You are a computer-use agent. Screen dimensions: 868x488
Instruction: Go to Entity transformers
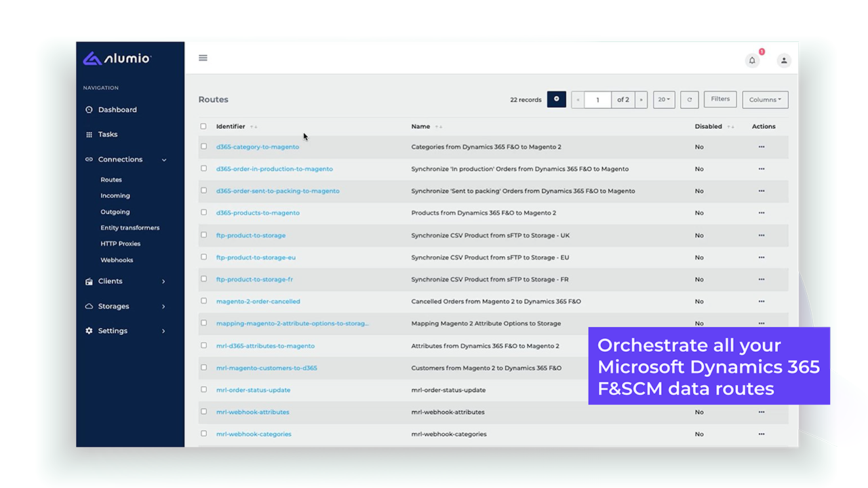pyautogui.click(x=130, y=228)
